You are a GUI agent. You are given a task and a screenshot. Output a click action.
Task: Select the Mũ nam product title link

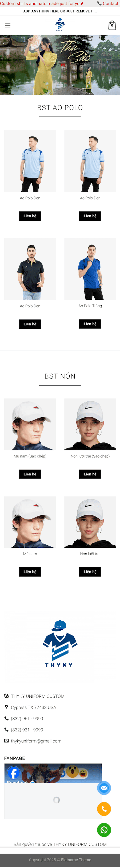point(30,554)
